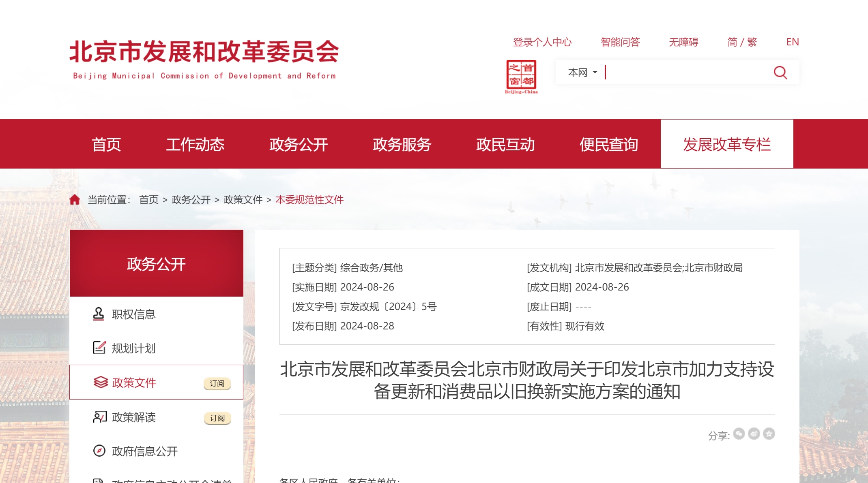Click the [废止日期] ---- text

click(559, 307)
